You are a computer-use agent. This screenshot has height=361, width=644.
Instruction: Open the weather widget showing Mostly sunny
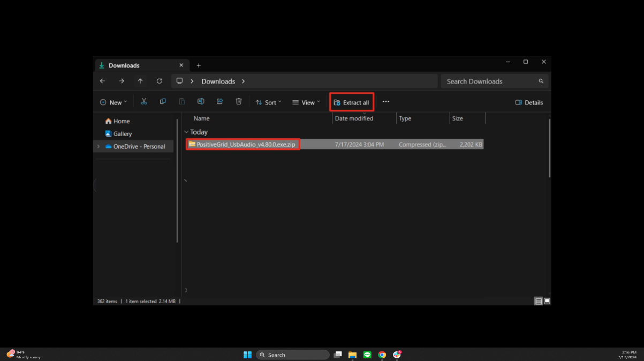pos(23,355)
